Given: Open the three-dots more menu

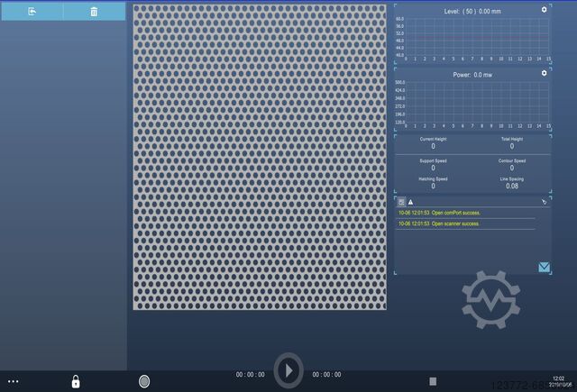Looking at the screenshot, I should pyautogui.click(x=13, y=382).
